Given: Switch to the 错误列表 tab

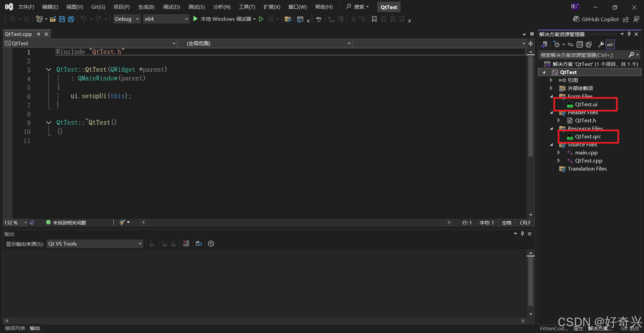Looking at the screenshot, I should click(15, 328).
